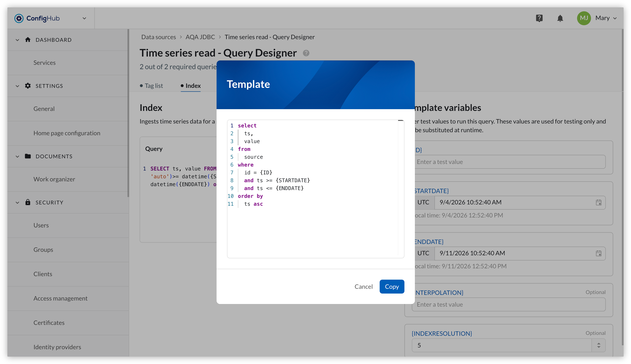
Task: Click the help icon beside Query Designer title
Action: pos(306,53)
